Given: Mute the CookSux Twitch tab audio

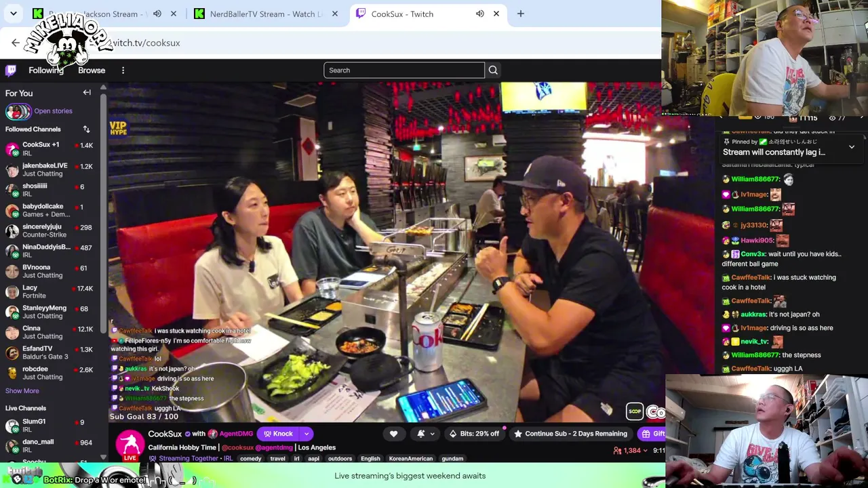Looking at the screenshot, I should click(x=479, y=14).
